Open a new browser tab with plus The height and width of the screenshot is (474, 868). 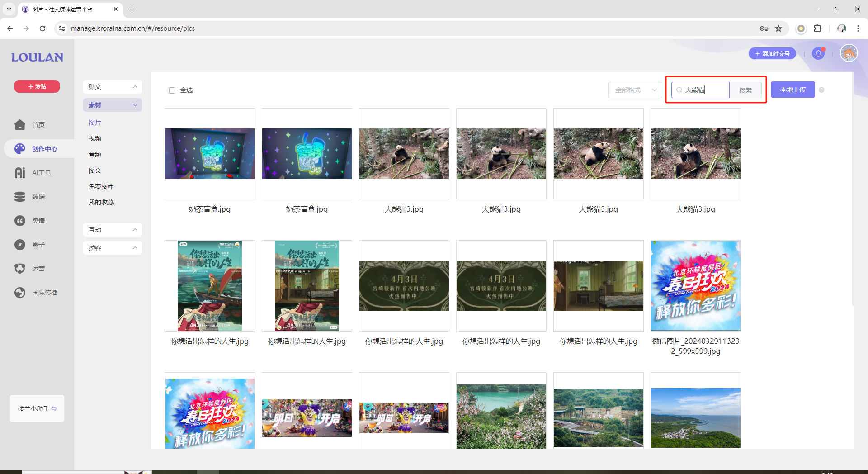[132, 9]
